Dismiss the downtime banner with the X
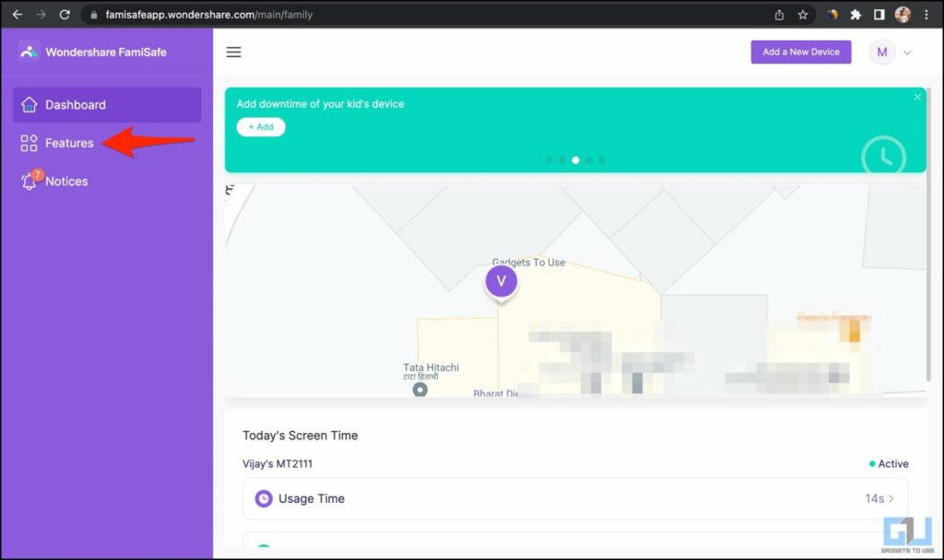944x560 pixels. click(x=917, y=96)
